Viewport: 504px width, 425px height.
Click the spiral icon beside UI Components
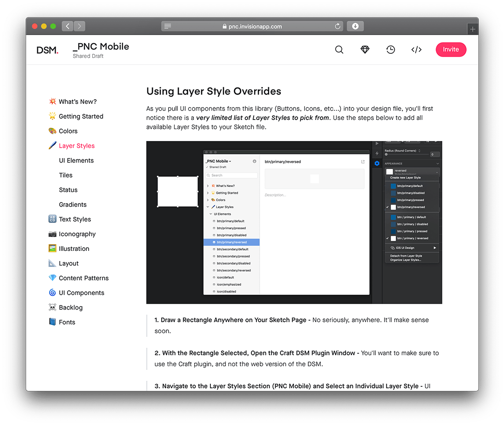click(x=52, y=293)
